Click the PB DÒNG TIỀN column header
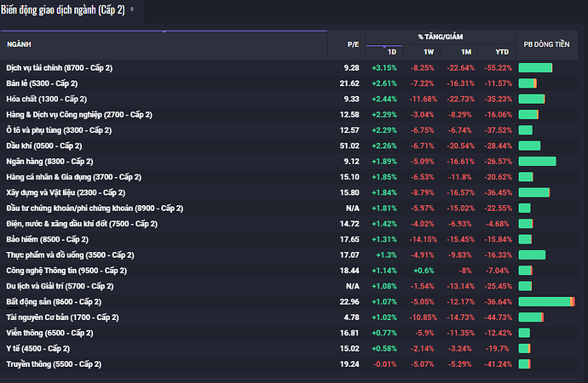 tap(545, 43)
